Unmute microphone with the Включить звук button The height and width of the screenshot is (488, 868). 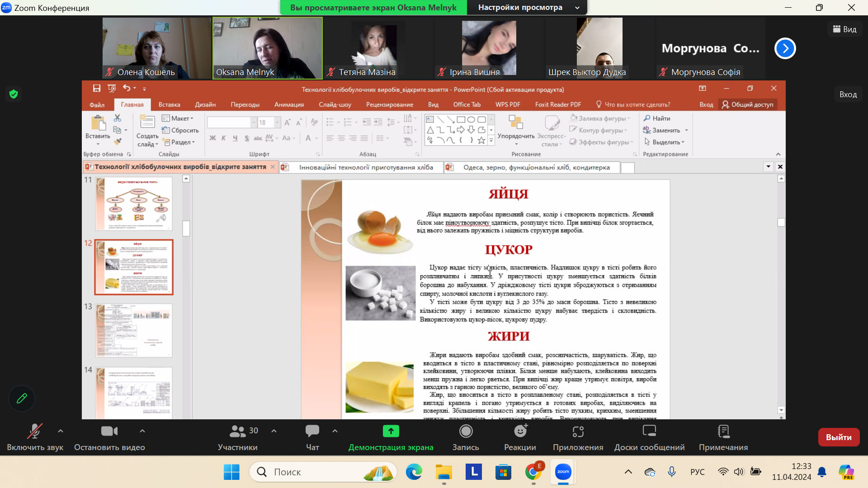click(35, 432)
